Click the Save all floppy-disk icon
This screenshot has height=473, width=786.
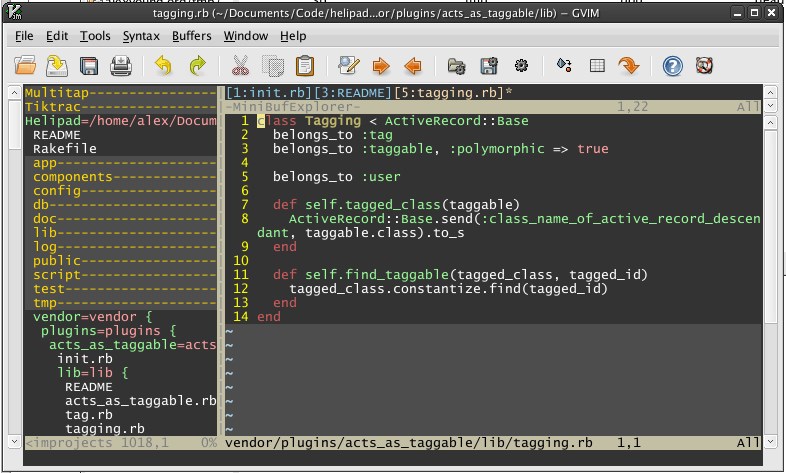point(89,66)
